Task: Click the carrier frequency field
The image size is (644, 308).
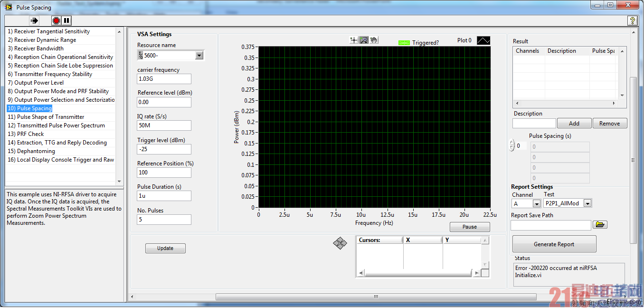Action: [164, 79]
